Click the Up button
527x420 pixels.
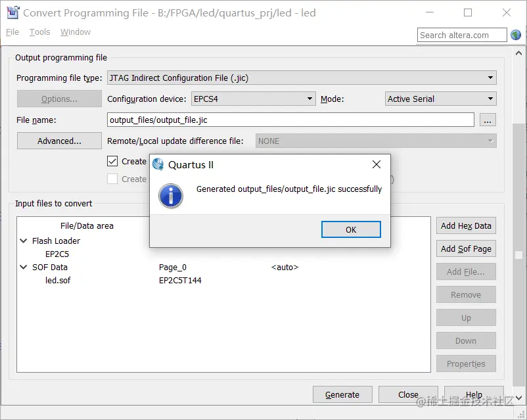click(466, 317)
